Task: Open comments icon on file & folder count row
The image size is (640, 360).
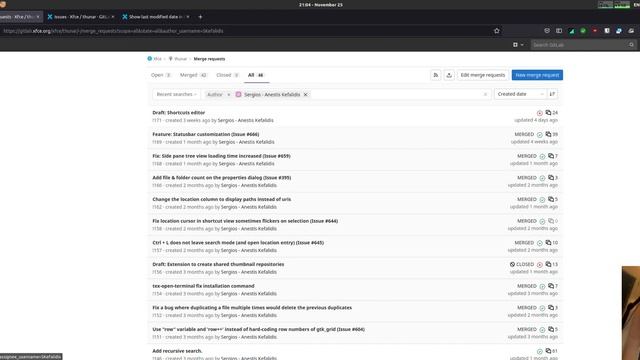Action: tap(551, 177)
